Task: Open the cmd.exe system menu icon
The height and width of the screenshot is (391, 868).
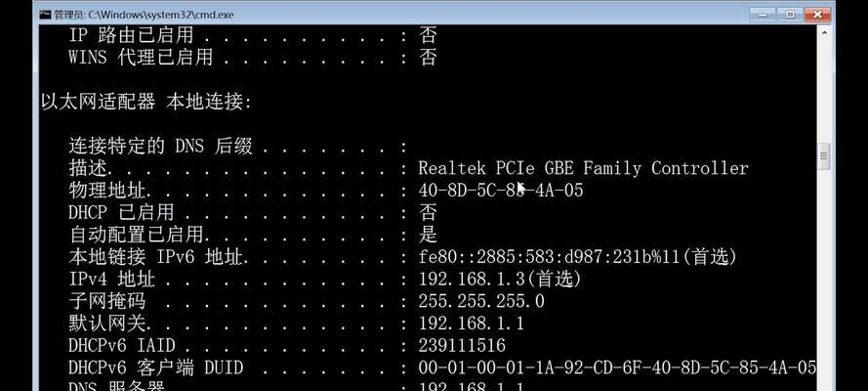Action: [46, 15]
